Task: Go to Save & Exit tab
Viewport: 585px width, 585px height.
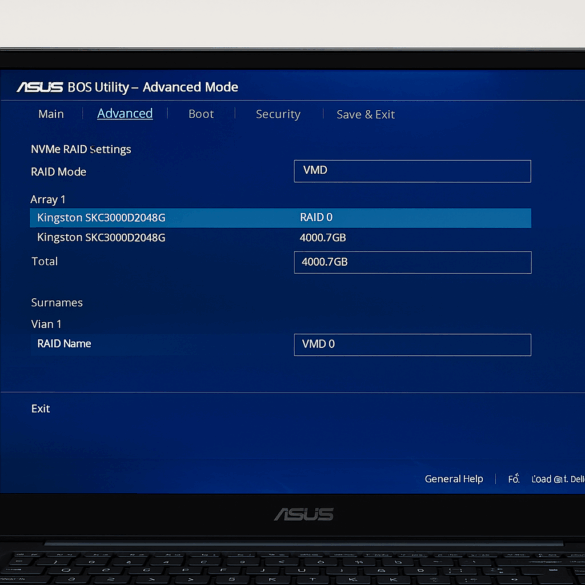Action: (365, 115)
